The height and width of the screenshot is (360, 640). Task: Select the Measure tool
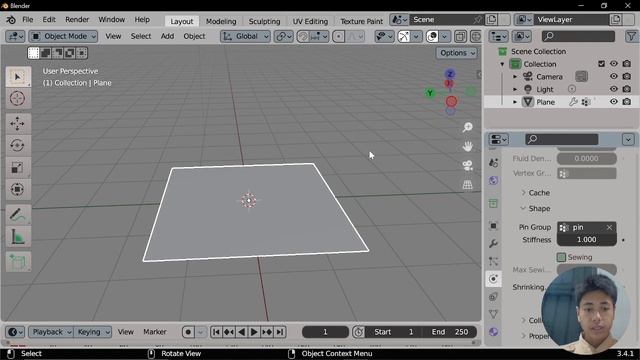(x=18, y=237)
